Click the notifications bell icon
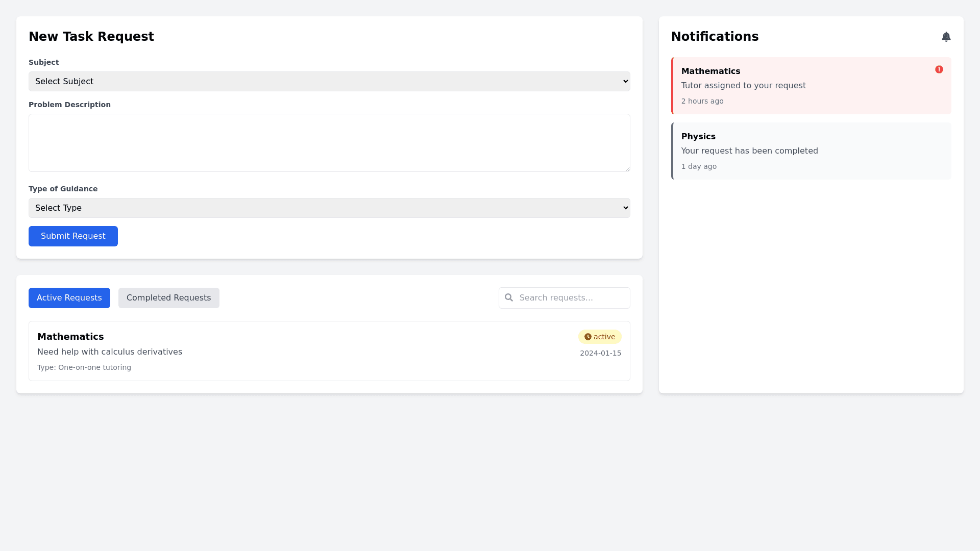Viewport: 980px width, 551px height. click(946, 37)
